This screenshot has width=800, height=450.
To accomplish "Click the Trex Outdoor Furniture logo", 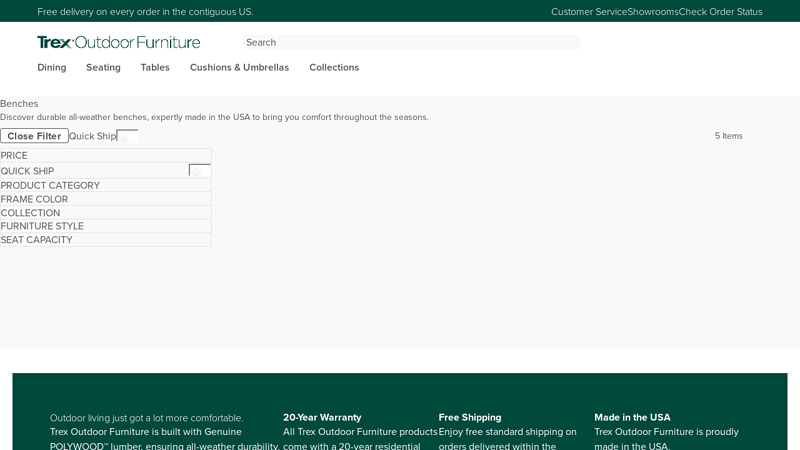I will pos(118,42).
